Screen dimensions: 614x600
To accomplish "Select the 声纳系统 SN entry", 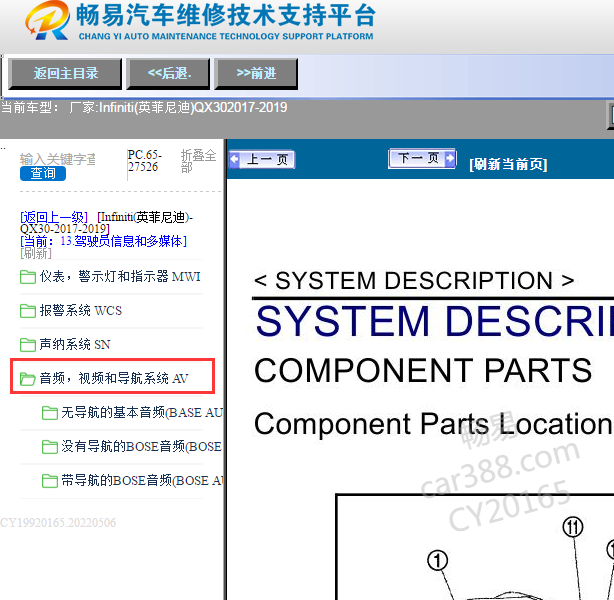I will (75, 345).
